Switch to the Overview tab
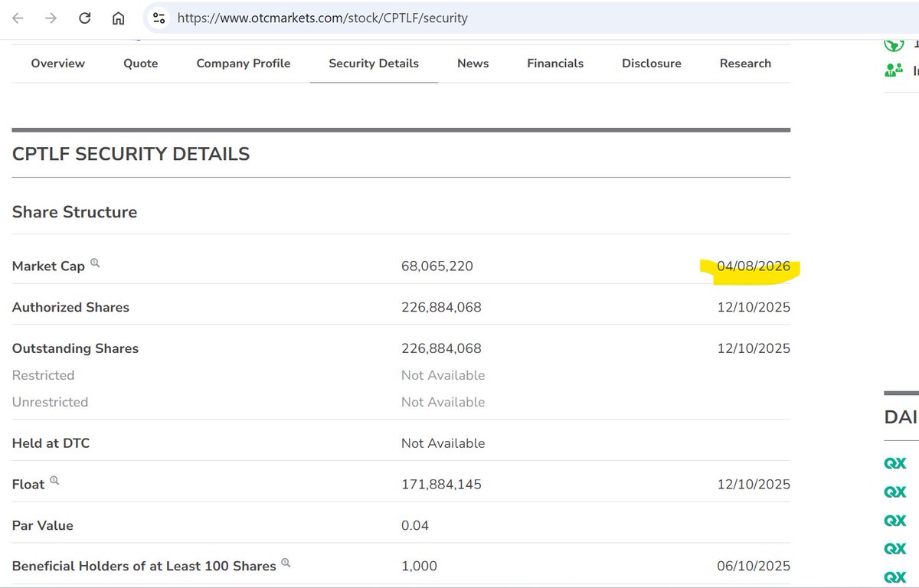 point(57,64)
